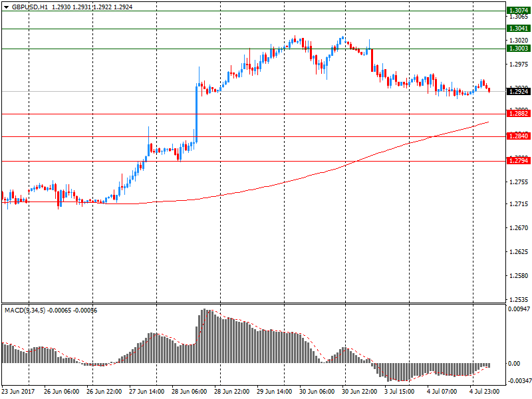
Task: Click the 1.3074 green resistance price label
Action: pyautogui.click(x=519, y=11)
